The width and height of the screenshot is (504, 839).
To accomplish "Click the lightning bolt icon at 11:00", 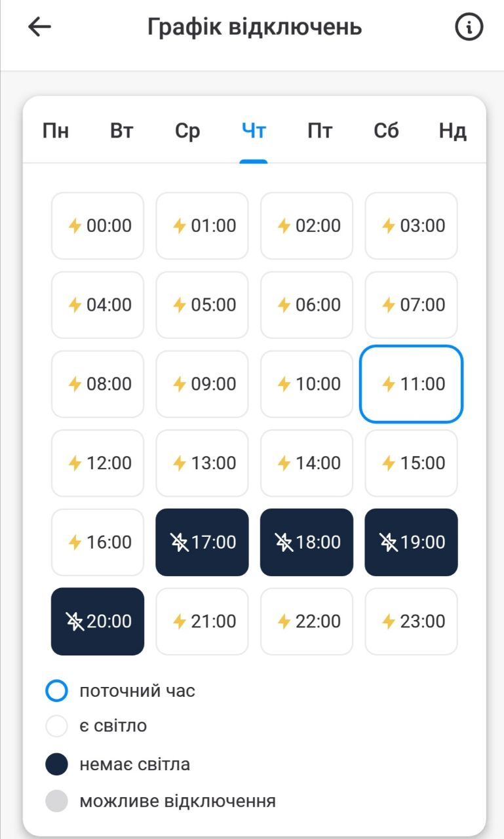I will pos(389,384).
